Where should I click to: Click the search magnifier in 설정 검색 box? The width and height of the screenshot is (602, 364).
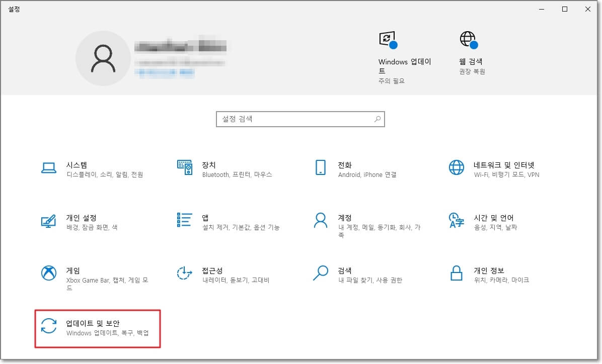point(378,119)
